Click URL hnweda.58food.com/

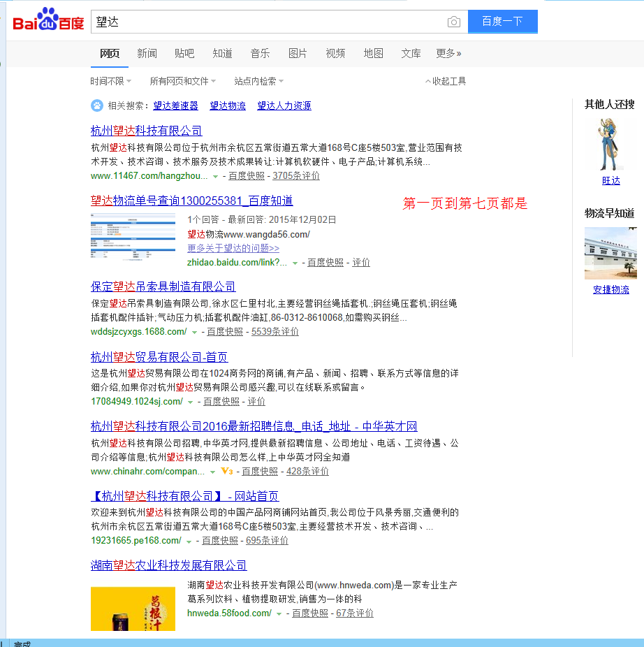[x=229, y=613]
